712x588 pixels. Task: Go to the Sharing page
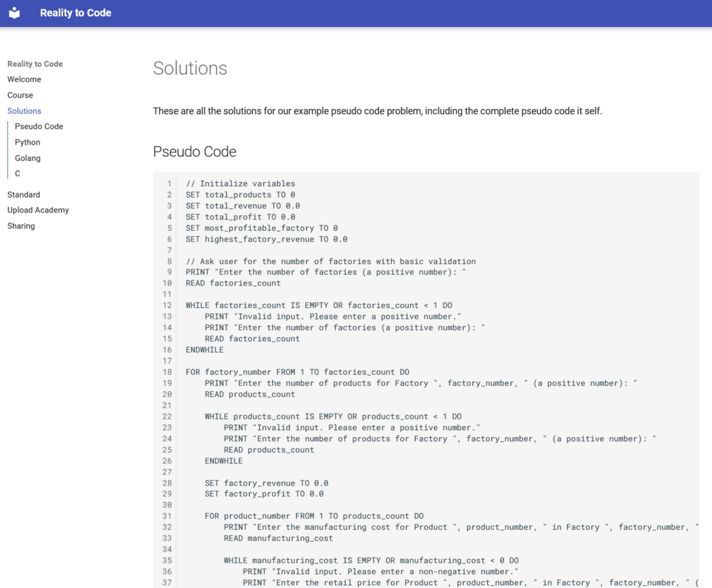[x=21, y=226]
